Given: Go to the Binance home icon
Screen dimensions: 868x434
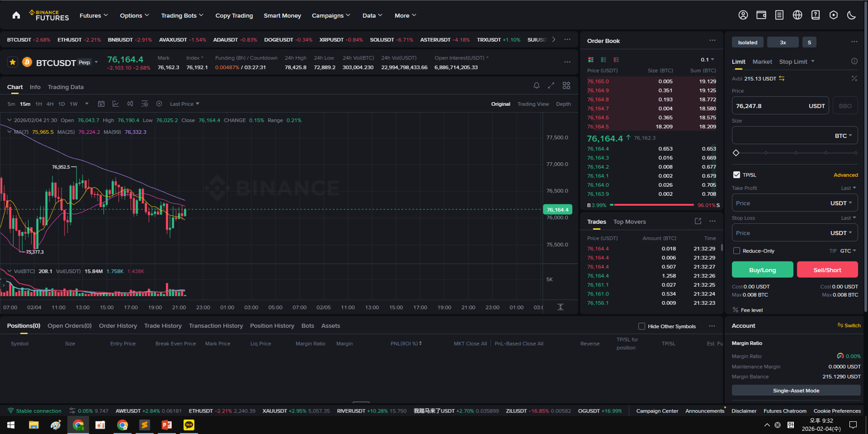Looking at the screenshot, I should pyautogui.click(x=16, y=15).
